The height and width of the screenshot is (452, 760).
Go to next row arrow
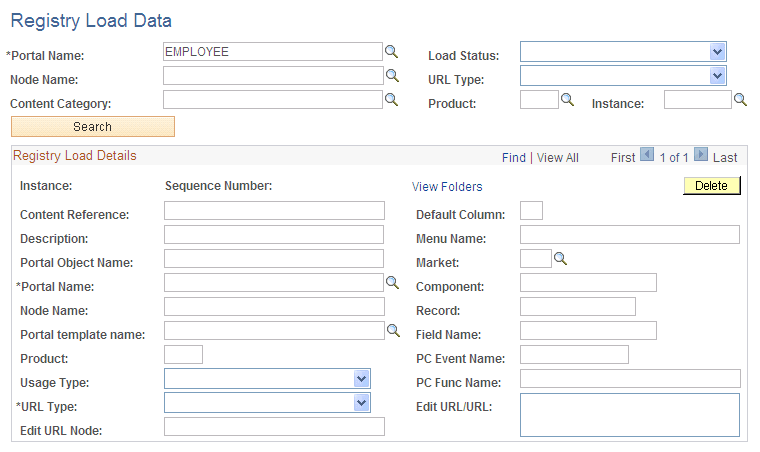(x=701, y=155)
